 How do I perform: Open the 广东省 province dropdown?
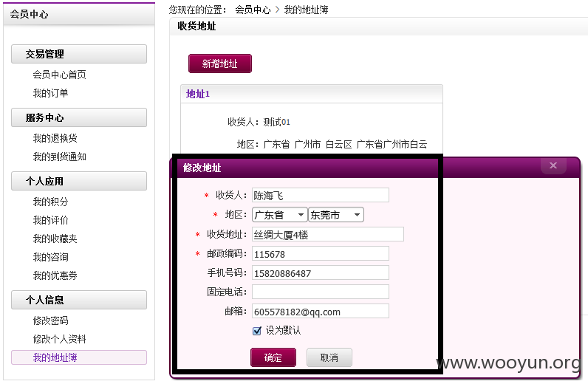pos(280,215)
